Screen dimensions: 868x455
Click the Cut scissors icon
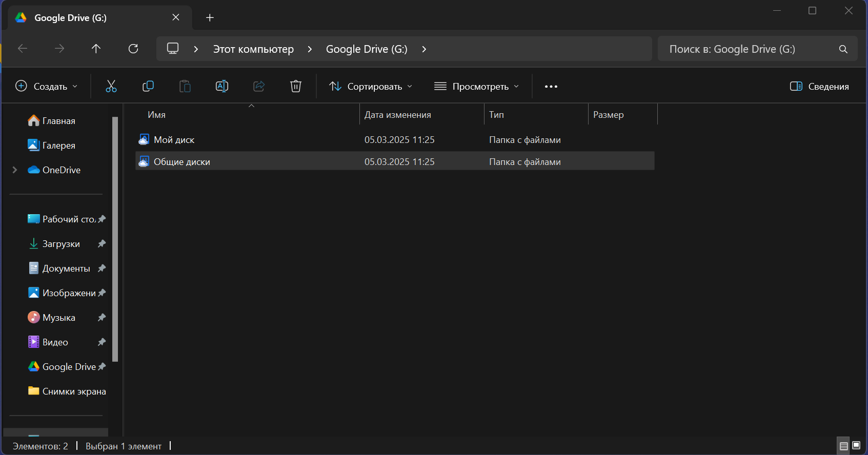click(111, 86)
